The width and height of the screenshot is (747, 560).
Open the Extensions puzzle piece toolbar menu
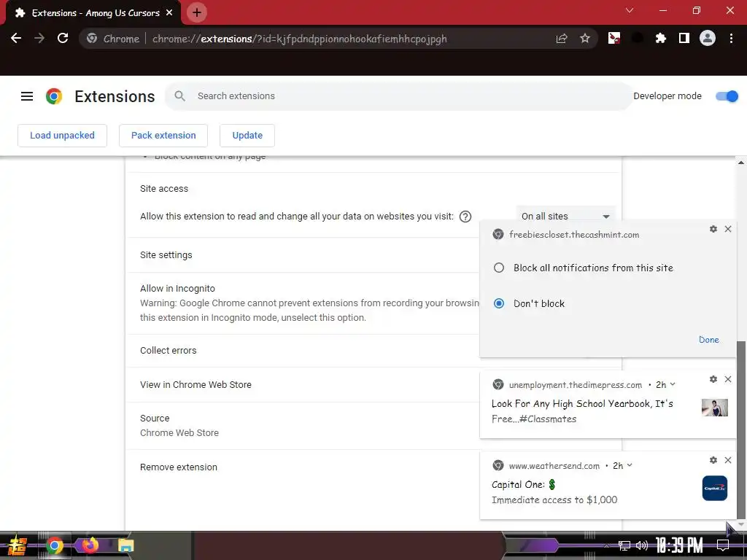(660, 38)
